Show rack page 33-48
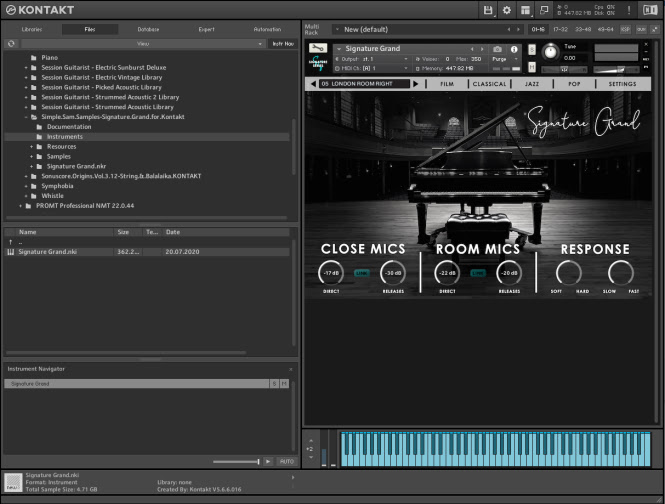Screen dimensions: 665x504 point(583,30)
